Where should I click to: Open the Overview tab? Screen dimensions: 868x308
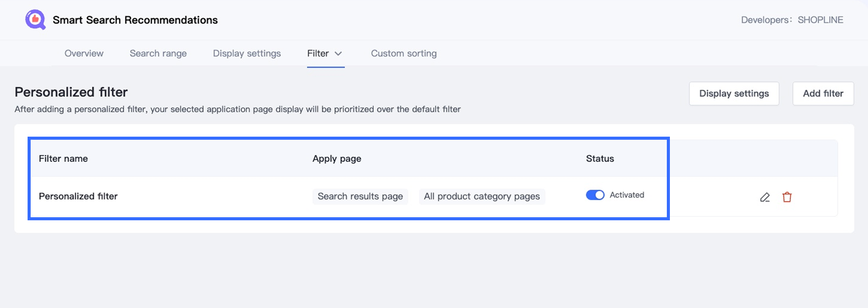[84, 54]
